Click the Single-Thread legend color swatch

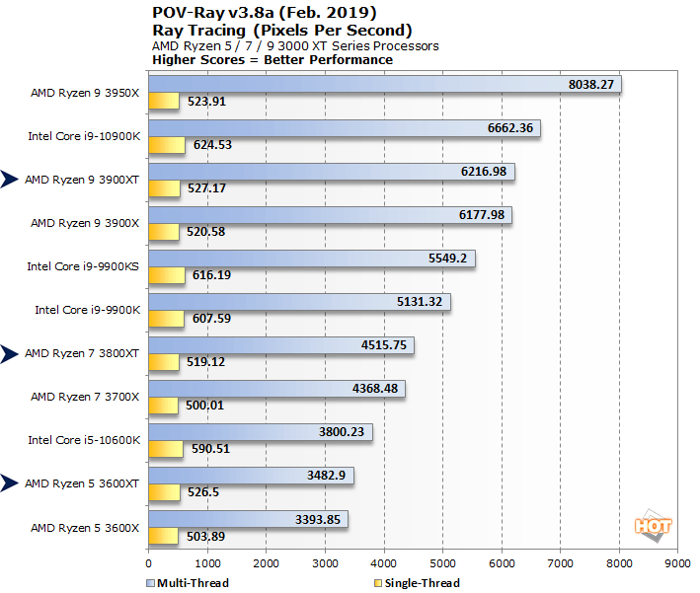coord(378,583)
